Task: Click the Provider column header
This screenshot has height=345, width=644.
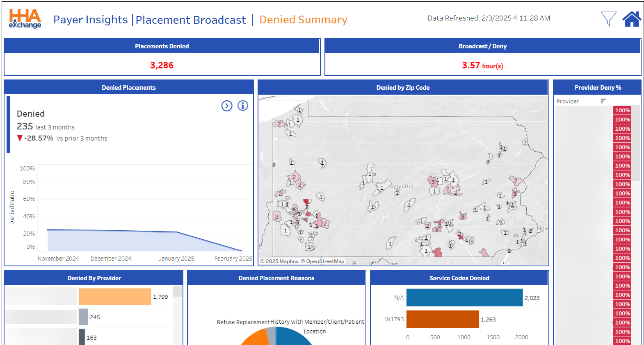Action: (x=568, y=101)
